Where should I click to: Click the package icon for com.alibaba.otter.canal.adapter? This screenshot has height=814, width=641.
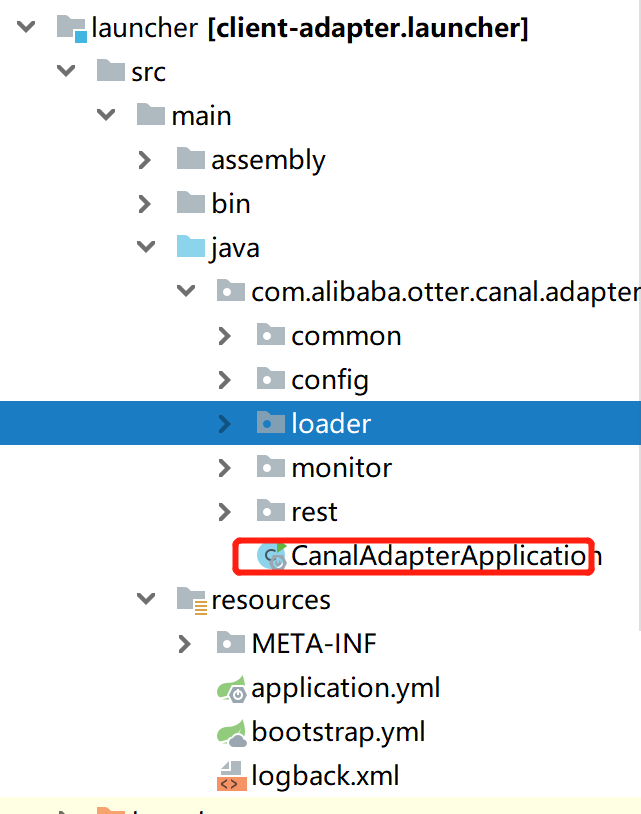pos(230,291)
